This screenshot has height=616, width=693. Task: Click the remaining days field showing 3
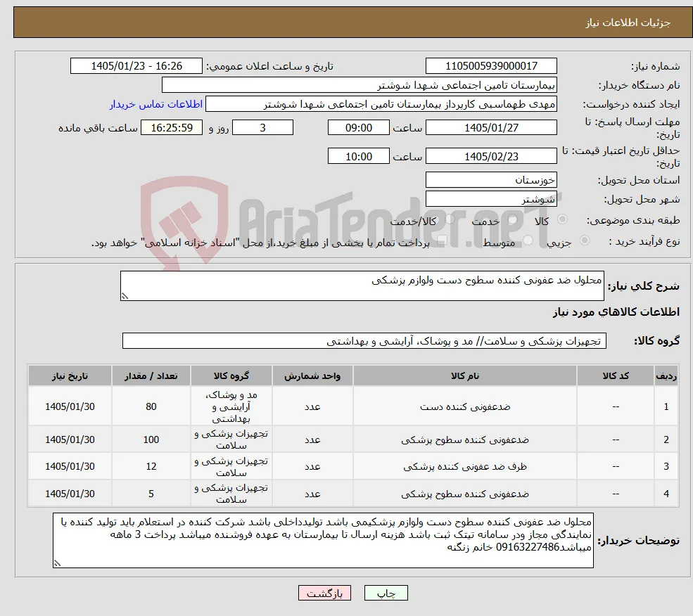click(x=262, y=128)
